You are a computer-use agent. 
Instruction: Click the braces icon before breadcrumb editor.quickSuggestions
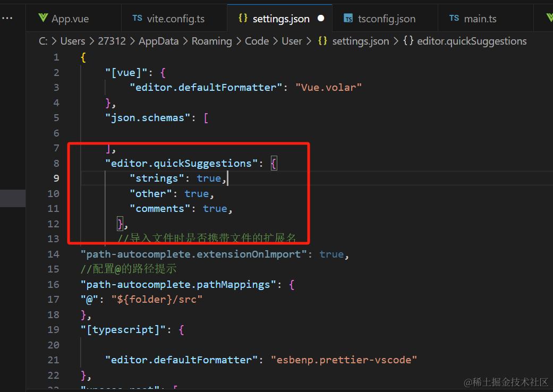coord(409,41)
